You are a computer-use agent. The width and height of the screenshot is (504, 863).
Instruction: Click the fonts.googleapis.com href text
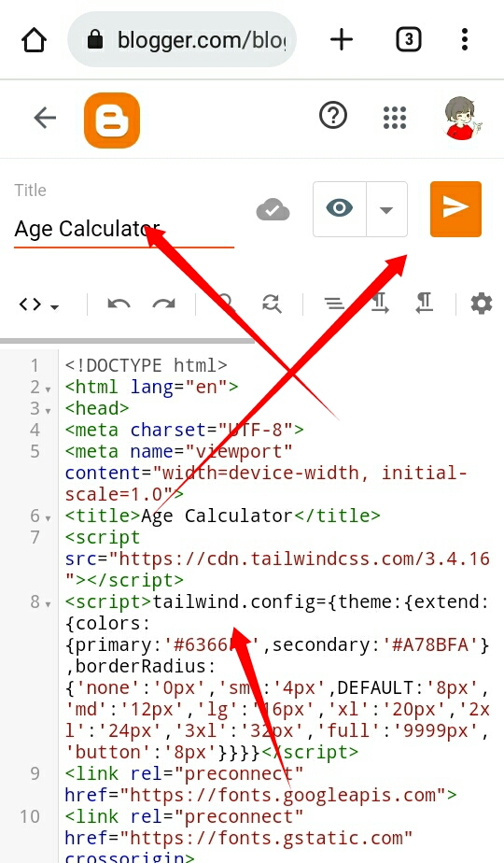(x=282, y=796)
